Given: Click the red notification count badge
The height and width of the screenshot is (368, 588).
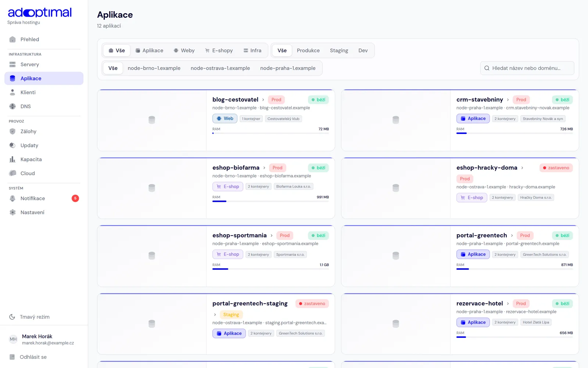Looking at the screenshot, I should tap(75, 198).
